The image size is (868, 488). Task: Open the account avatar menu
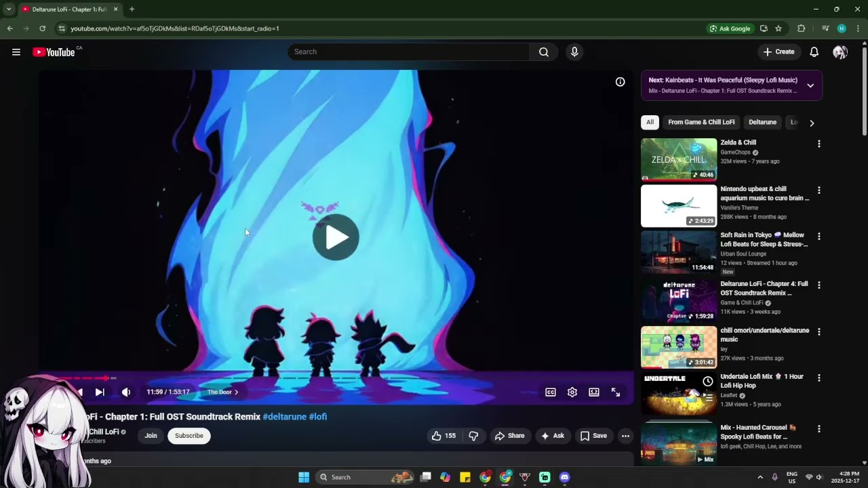[x=840, y=52]
